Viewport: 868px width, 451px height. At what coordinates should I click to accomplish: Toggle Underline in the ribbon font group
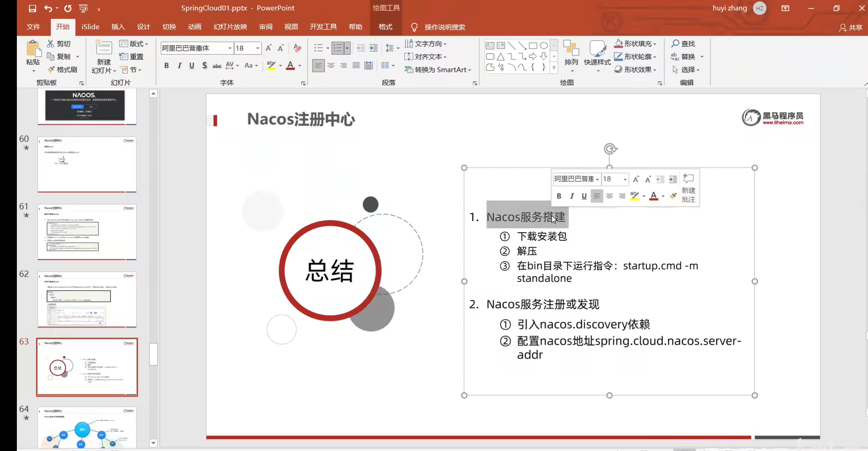point(192,66)
